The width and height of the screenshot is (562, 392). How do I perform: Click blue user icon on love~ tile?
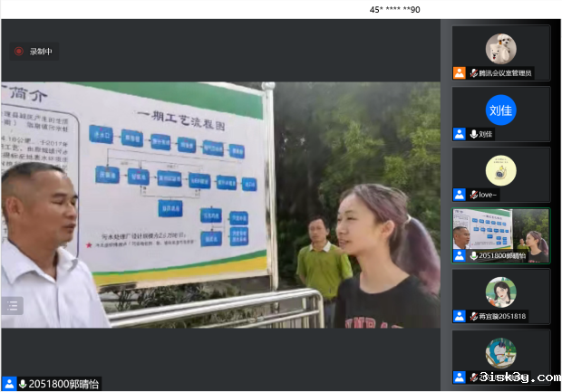tap(460, 195)
